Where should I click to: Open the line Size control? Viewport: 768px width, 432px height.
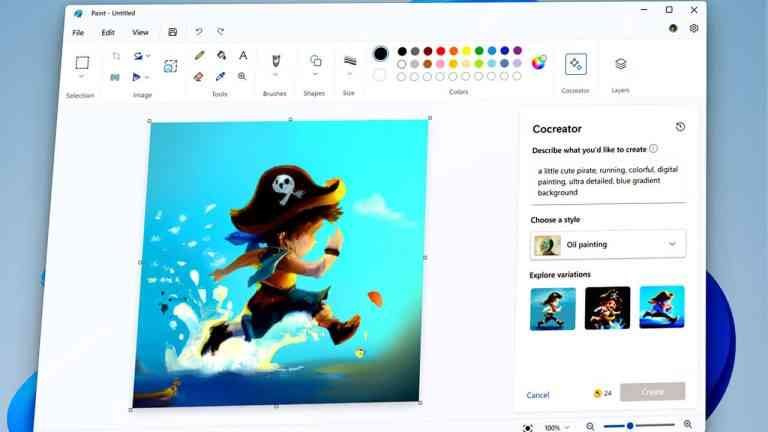click(x=350, y=60)
